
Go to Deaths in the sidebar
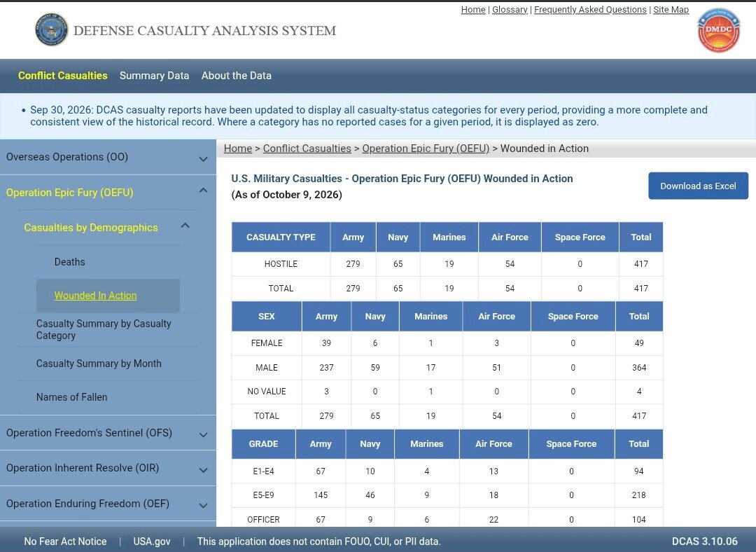(x=69, y=262)
